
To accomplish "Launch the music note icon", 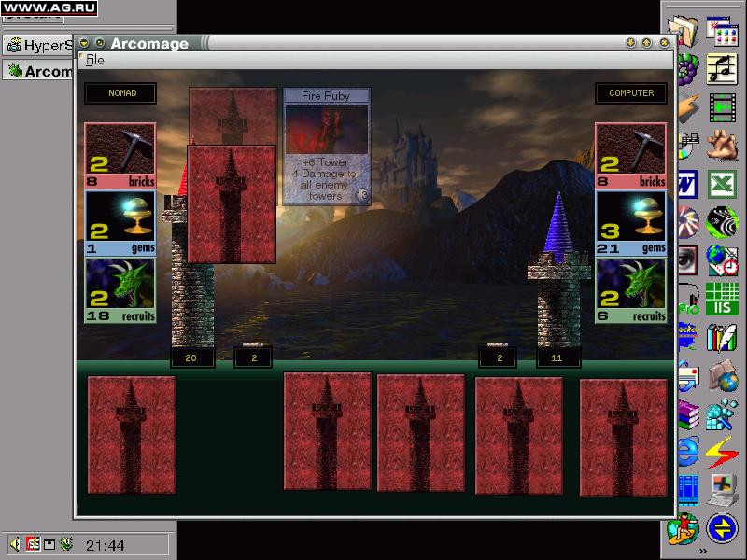I will click(x=721, y=69).
